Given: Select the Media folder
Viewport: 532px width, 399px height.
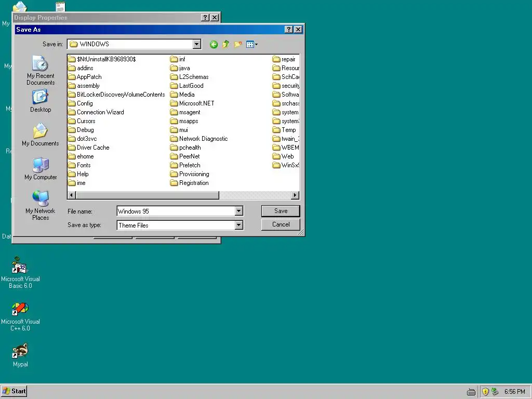Looking at the screenshot, I should [x=182, y=95].
